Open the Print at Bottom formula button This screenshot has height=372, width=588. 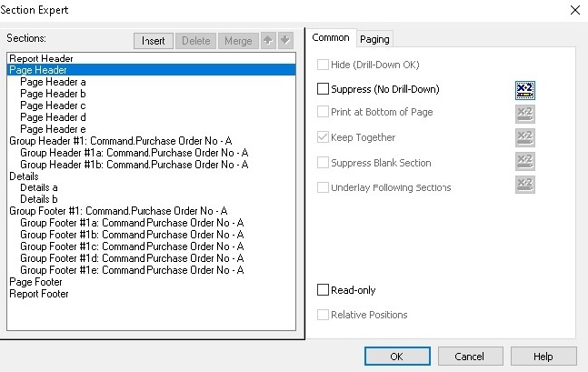[x=525, y=114]
